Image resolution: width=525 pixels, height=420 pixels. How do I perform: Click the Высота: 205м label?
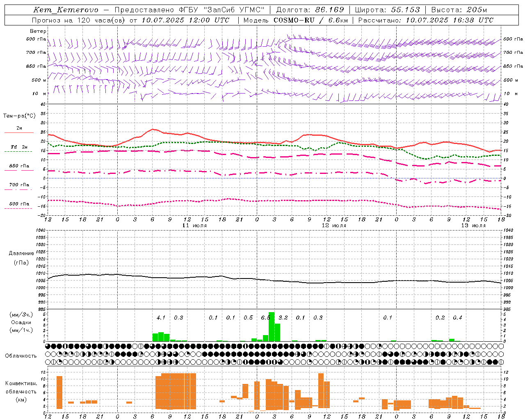(459, 10)
